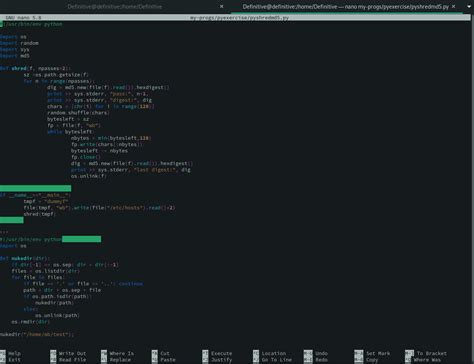Place cursor on 'import md5' line

click(15, 56)
